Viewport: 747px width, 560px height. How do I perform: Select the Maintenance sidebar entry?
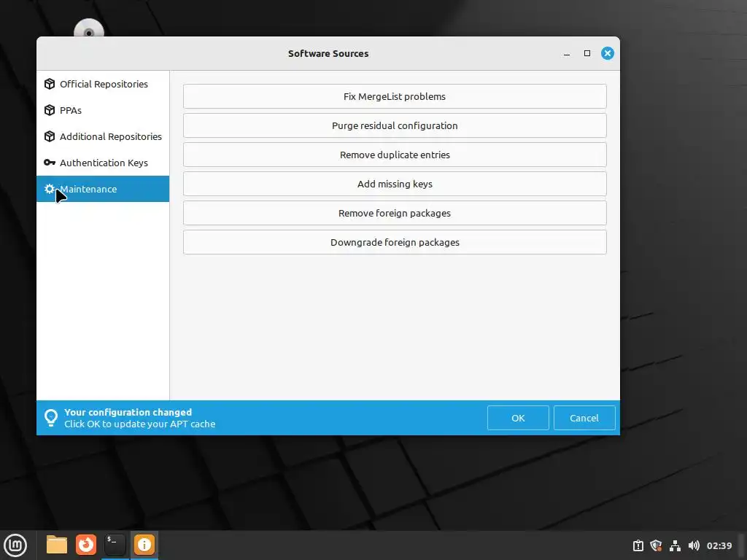coord(103,189)
